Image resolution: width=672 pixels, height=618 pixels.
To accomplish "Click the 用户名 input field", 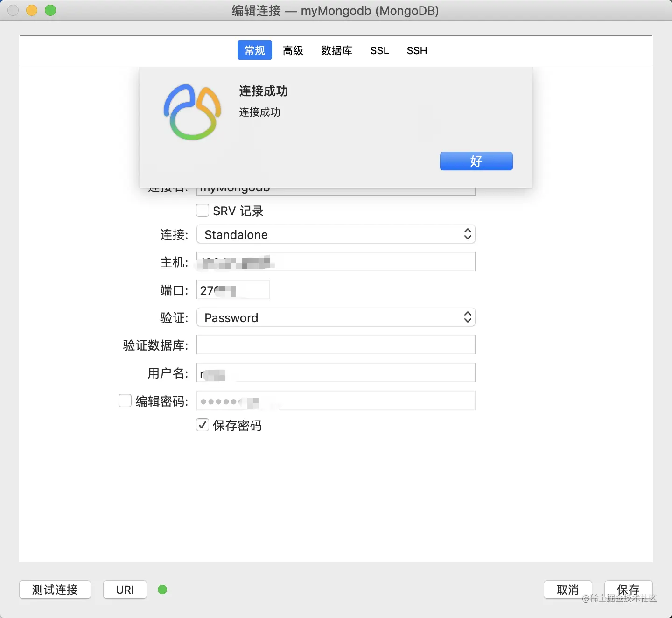I will click(x=336, y=372).
